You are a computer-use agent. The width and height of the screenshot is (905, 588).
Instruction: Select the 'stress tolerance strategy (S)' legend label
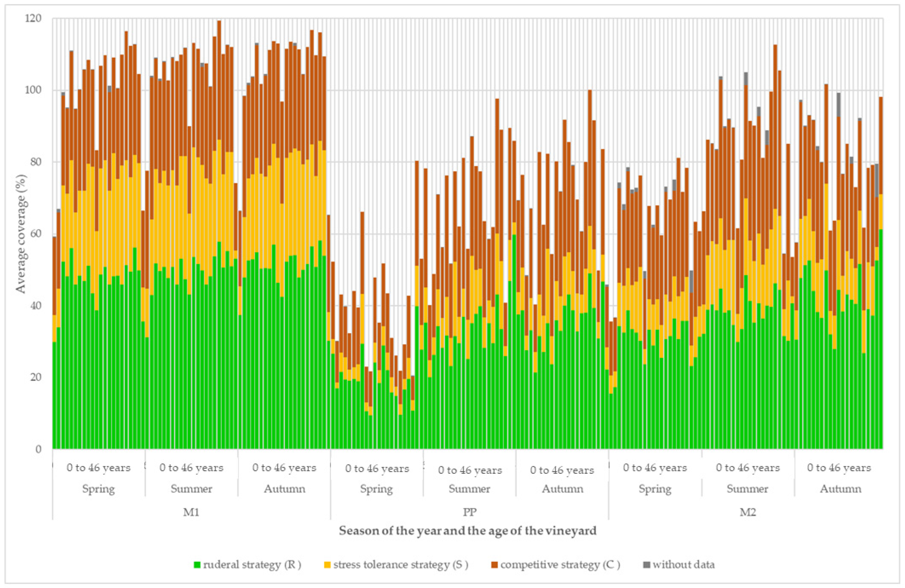(400, 565)
